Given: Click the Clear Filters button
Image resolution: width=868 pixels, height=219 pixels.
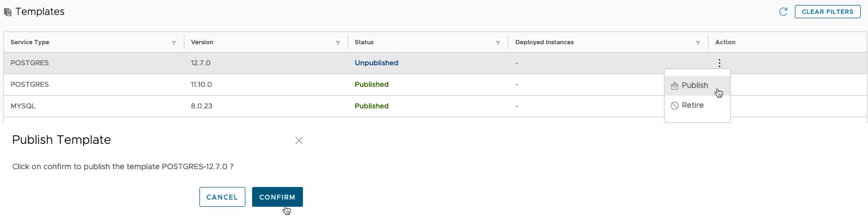Looking at the screenshot, I should [828, 12].
